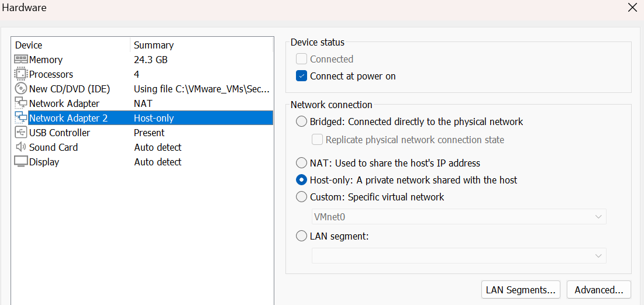Click the Memory device icon
Screen dimensions: 644x305
(21, 60)
